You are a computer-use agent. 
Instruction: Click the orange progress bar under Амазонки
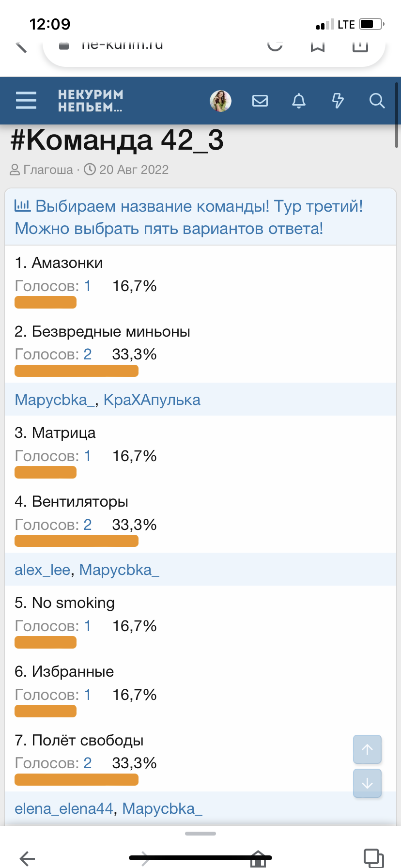coord(45,302)
